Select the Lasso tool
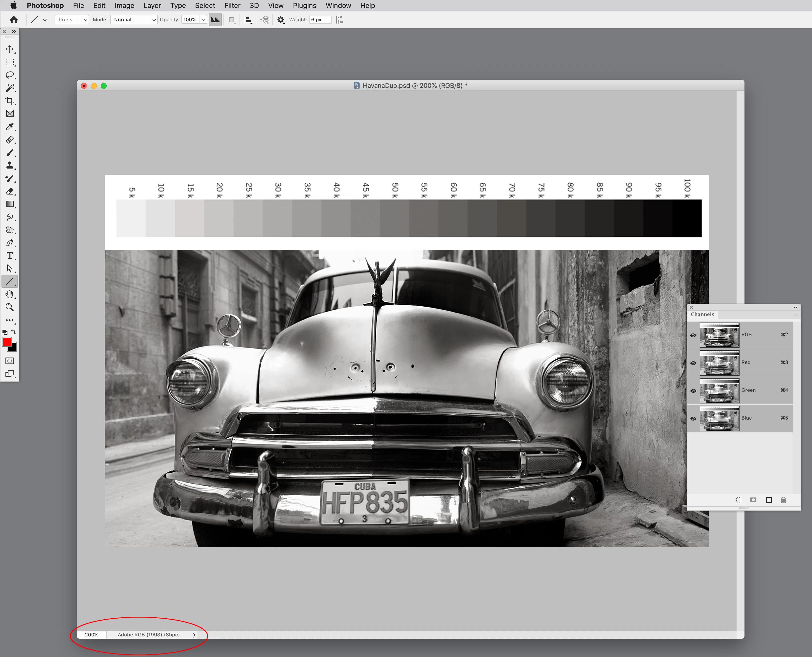 (x=10, y=75)
